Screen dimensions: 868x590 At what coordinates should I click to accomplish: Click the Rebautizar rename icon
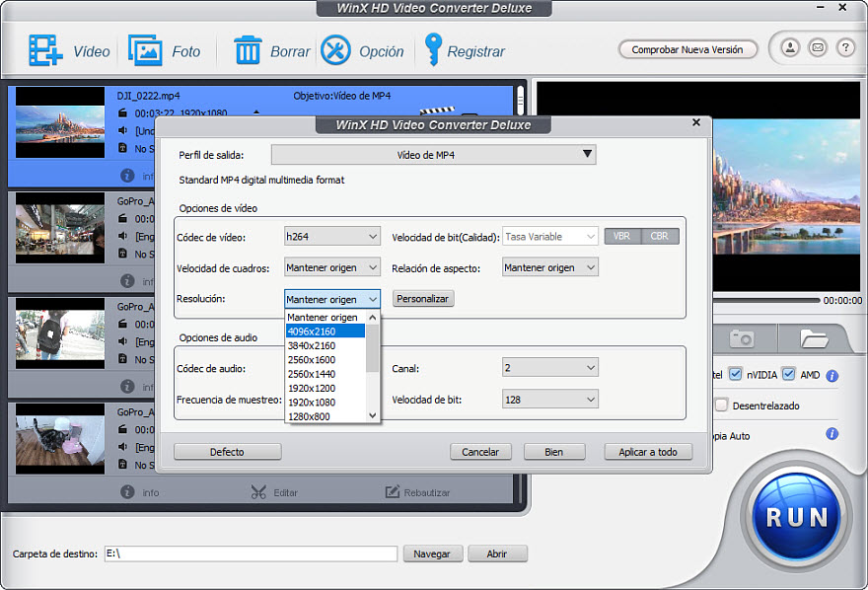tap(392, 491)
